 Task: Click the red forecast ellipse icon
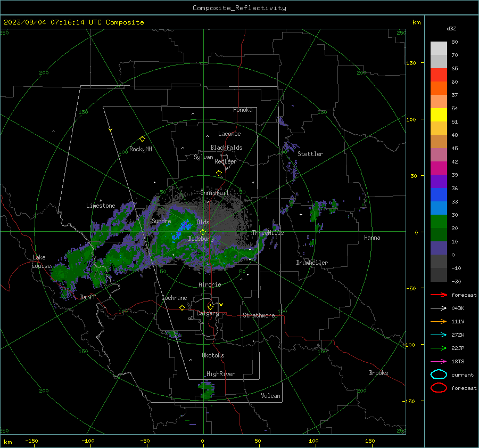click(x=439, y=388)
